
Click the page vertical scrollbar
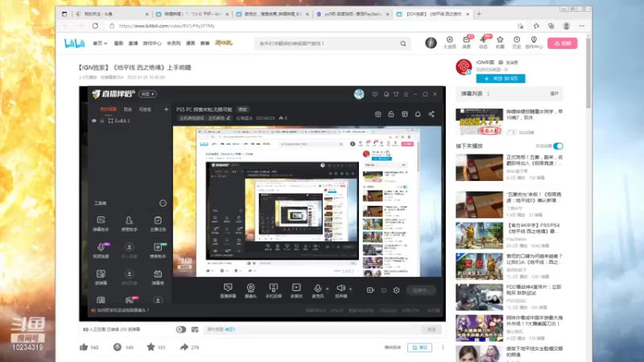click(x=588, y=74)
